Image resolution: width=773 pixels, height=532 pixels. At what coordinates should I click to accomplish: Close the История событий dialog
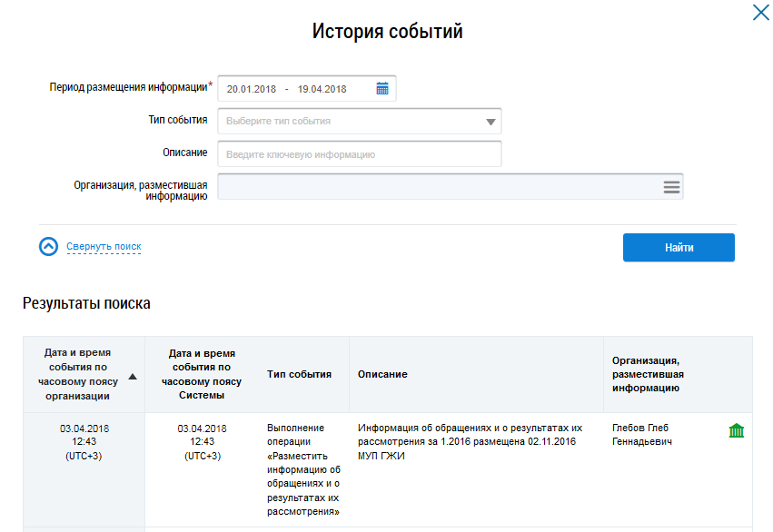pyautogui.click(x=760, y=13)
